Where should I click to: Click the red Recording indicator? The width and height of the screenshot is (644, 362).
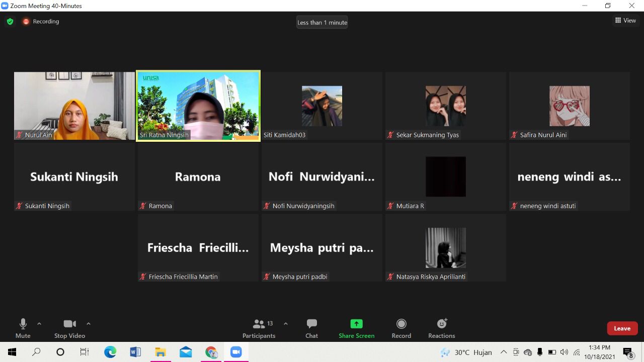click(41, 22)
